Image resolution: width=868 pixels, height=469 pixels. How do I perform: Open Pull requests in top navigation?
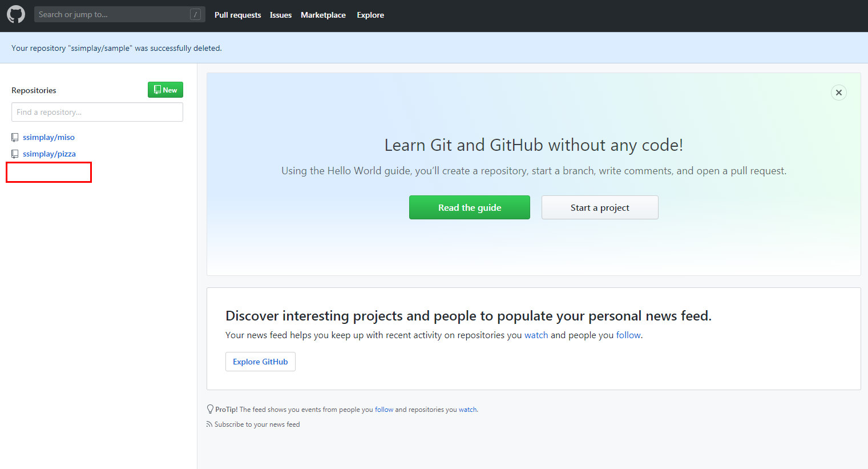pyautogui.click(x=237, y=15)
